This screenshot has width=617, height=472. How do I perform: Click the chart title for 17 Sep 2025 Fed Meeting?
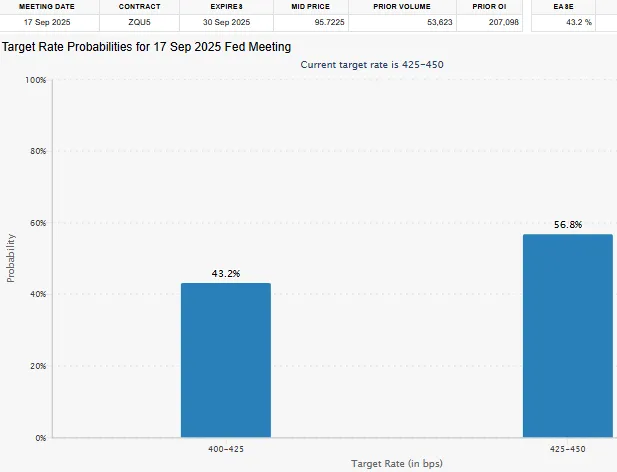[x=147, y=46]
